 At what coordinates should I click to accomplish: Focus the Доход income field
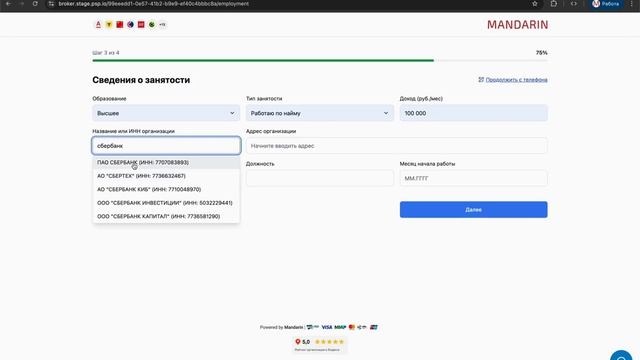coord(473,113)
